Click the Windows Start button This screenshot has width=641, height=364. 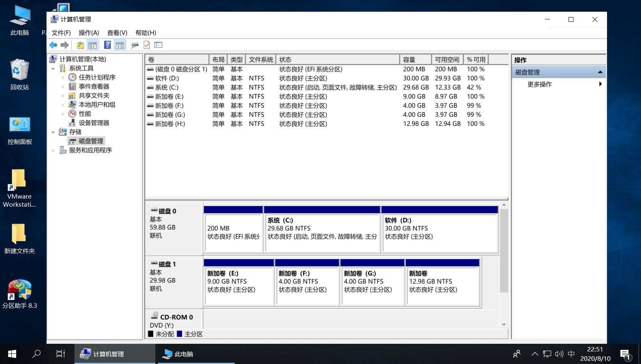12,354
